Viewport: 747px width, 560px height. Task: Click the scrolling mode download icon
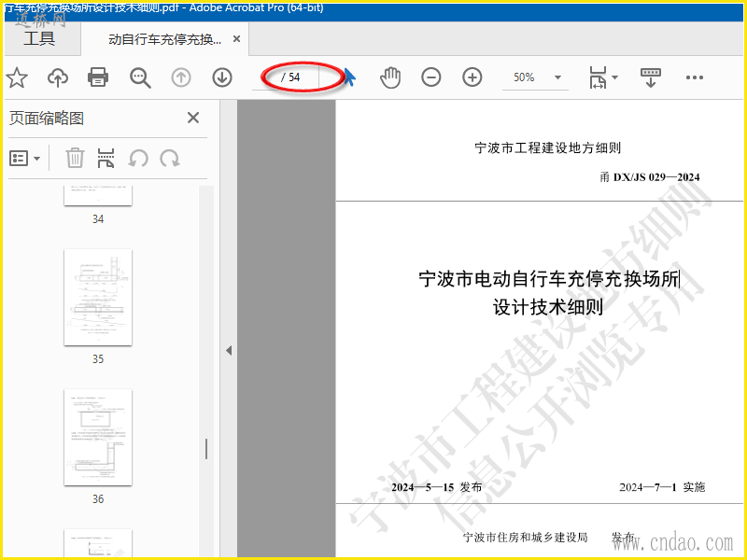(x=650, y=77)
